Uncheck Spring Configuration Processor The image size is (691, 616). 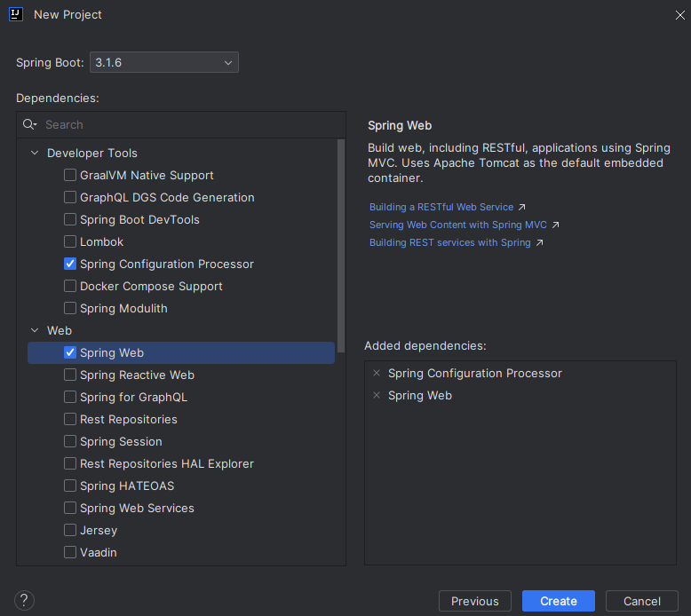point(70,264)
